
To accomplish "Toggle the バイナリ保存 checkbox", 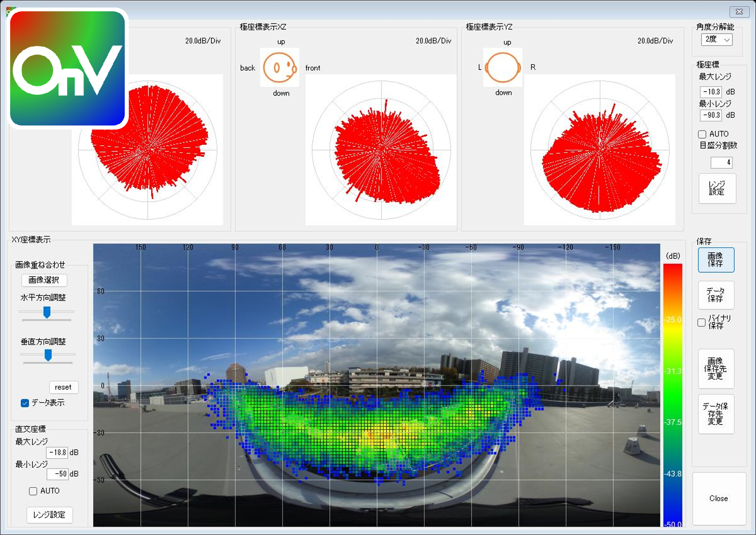I will (701, 323).
